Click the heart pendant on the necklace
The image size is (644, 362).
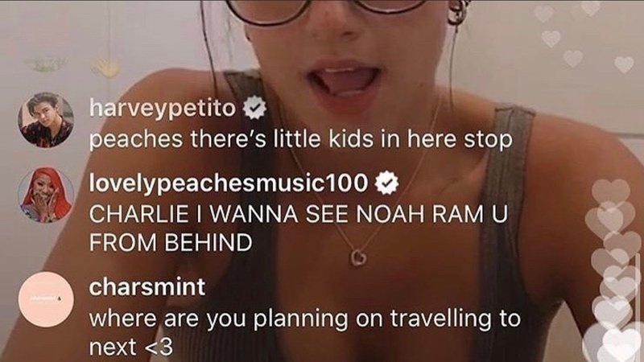(x=358, y=257)
